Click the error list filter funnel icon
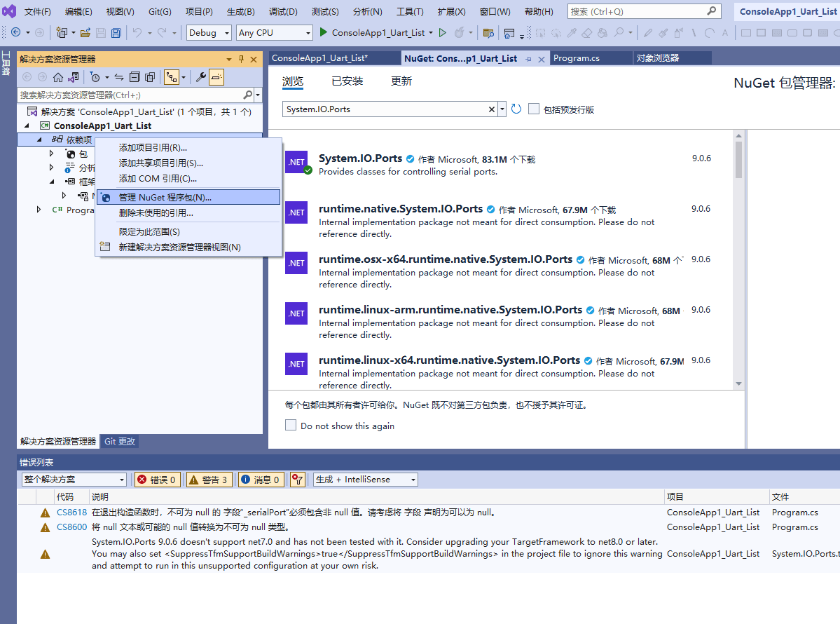Screen dimensions: 840x624 click(297, 480)
